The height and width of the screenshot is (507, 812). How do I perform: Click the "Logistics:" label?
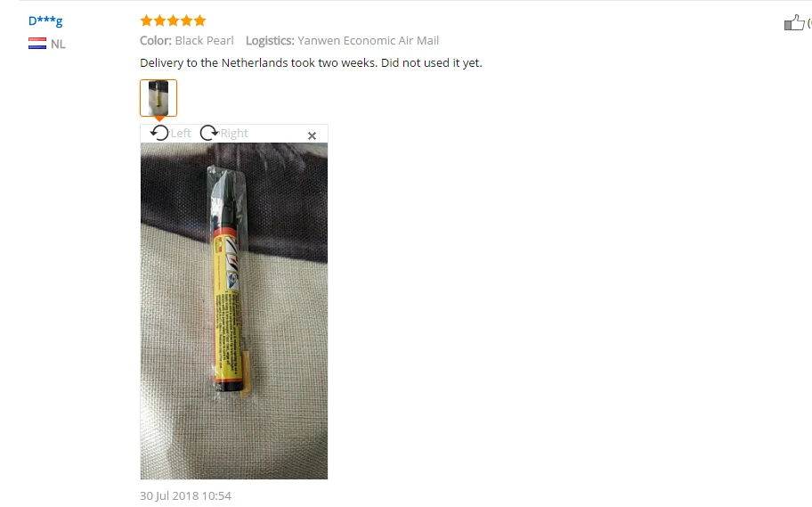coord(270,40)
